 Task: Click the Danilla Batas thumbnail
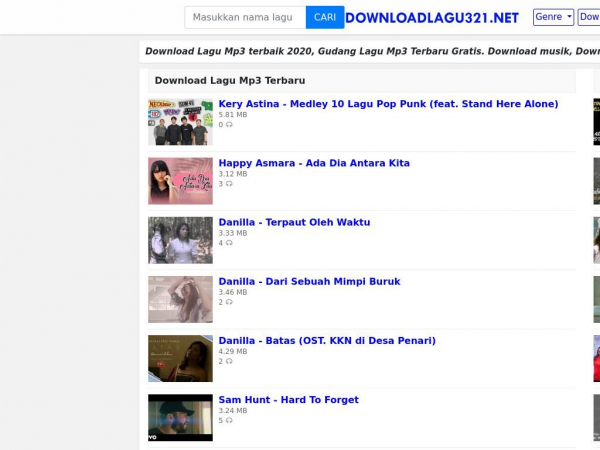coord(180,359)
